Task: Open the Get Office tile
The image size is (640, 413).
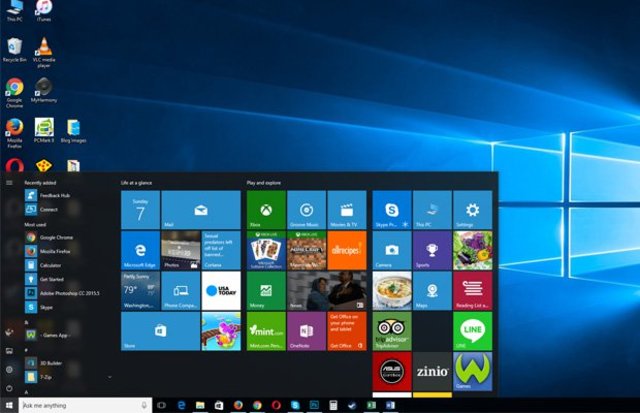Action: [x=347, y=331]
